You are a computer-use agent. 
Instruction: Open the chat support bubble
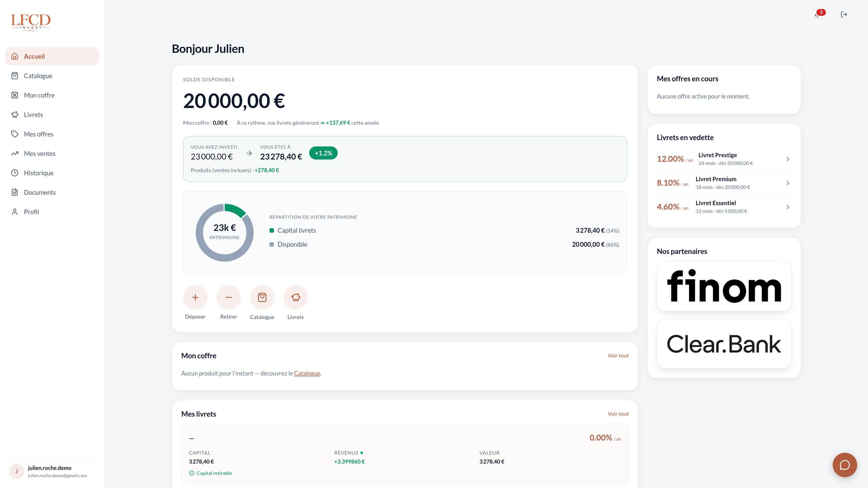point(845,465)
